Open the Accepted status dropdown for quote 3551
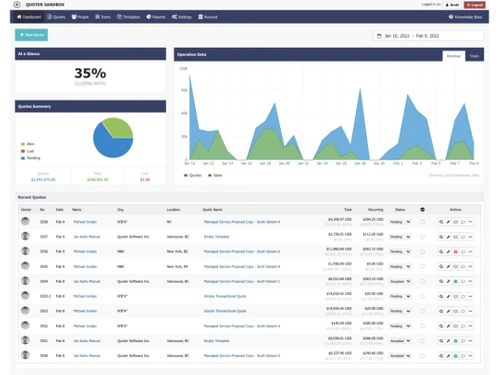500x375 pixels. (400, 341)
